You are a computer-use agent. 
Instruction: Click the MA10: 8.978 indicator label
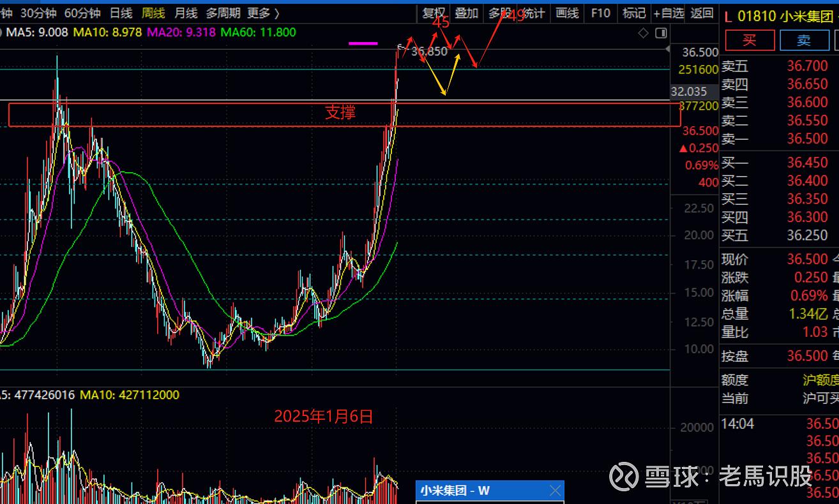(107, 32)
